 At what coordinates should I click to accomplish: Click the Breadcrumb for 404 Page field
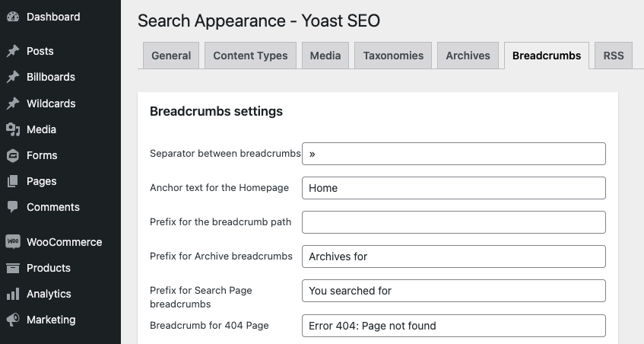tap(453, 326)
